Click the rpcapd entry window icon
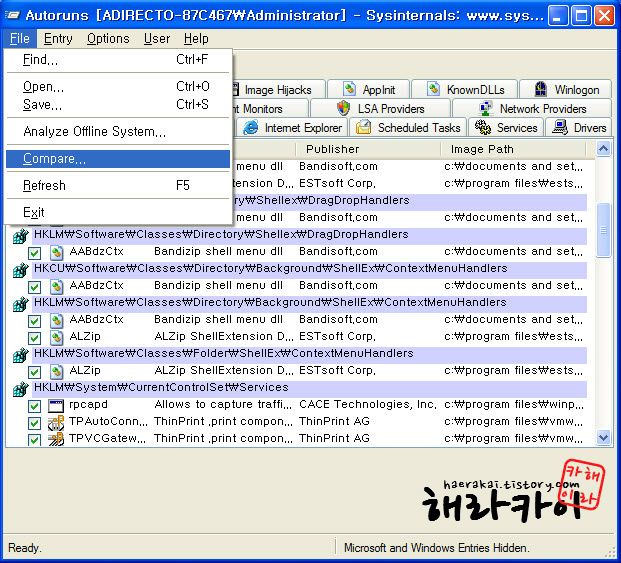Image resolution: width=621 pixels, height=563 pixels. tap(56, 405)
